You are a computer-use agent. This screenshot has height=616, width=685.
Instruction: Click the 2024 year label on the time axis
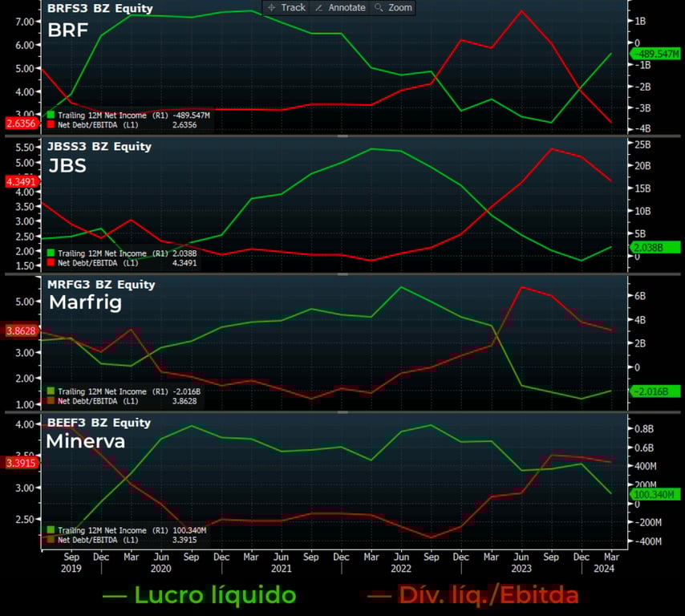click(x=604, y=569)
